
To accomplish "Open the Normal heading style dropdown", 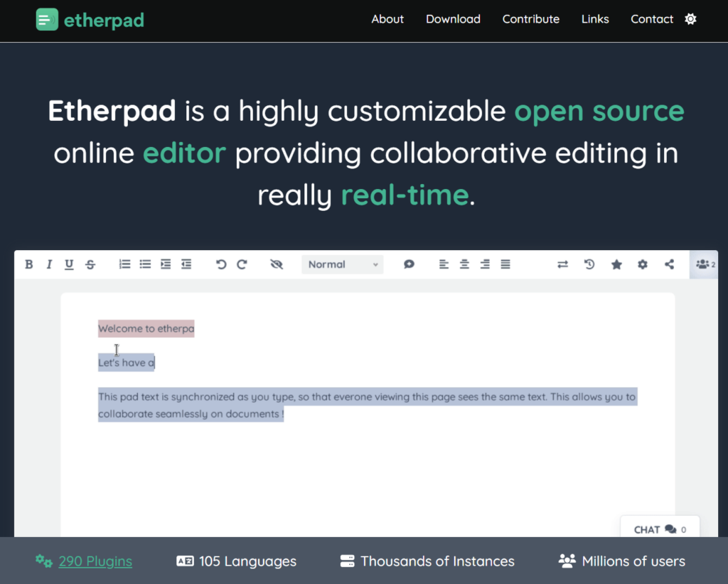I will coord(343,264).
